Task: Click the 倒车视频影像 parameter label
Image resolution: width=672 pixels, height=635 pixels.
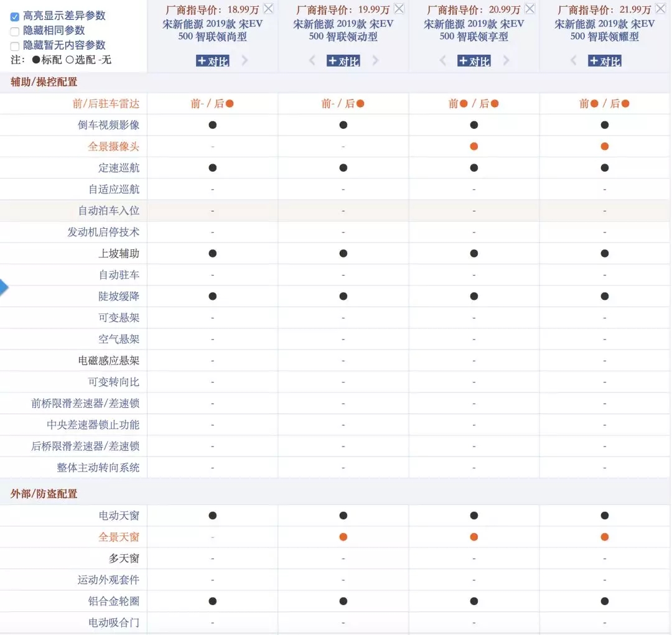Action: pos(108,125)
